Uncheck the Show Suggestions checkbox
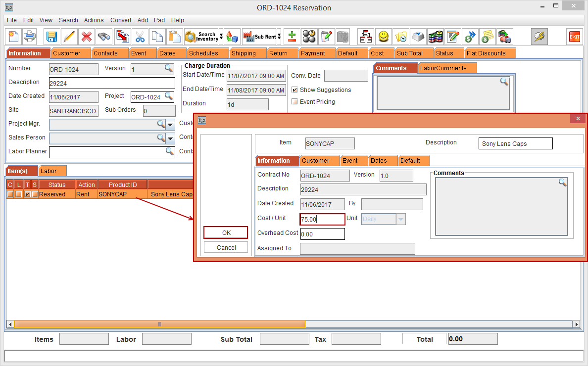This screenshot has height=366, width=588. (x=295, y=90)
